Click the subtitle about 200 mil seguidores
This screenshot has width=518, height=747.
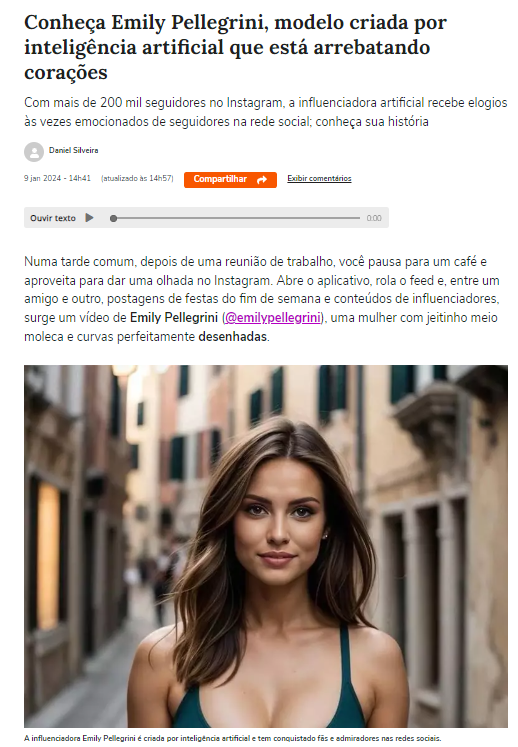pyautogui.click(x=266, y=112)
